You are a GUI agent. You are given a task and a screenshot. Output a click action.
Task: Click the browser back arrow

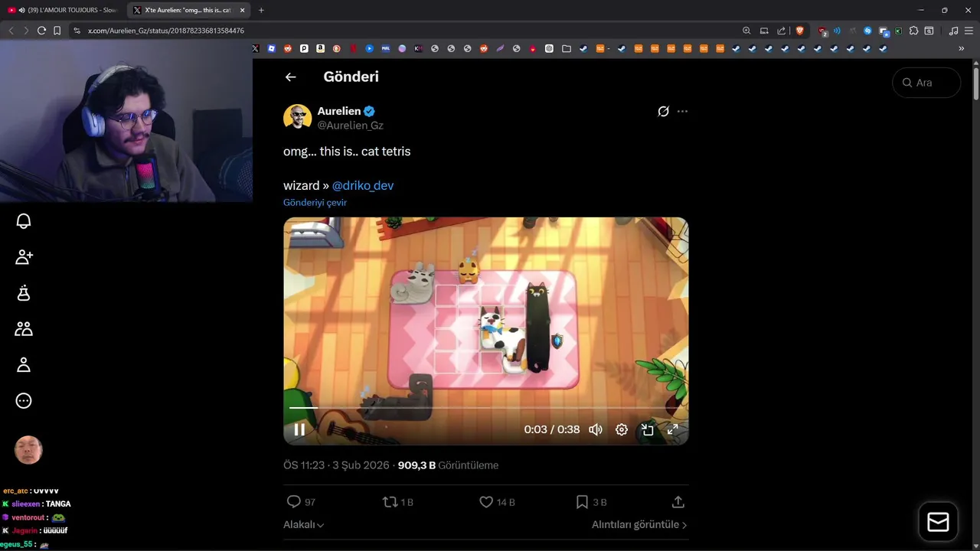tap(11, 31)
